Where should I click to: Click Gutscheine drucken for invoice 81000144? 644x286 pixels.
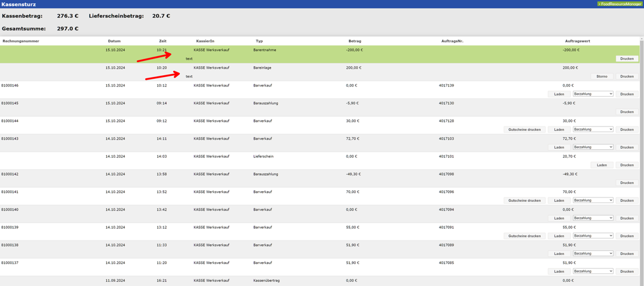point(524,130)
